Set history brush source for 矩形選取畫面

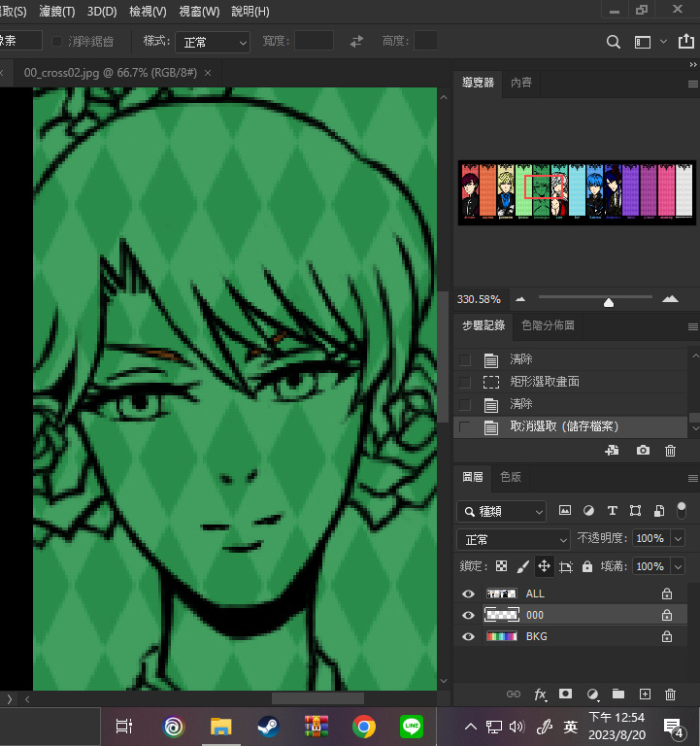(465, 382)
